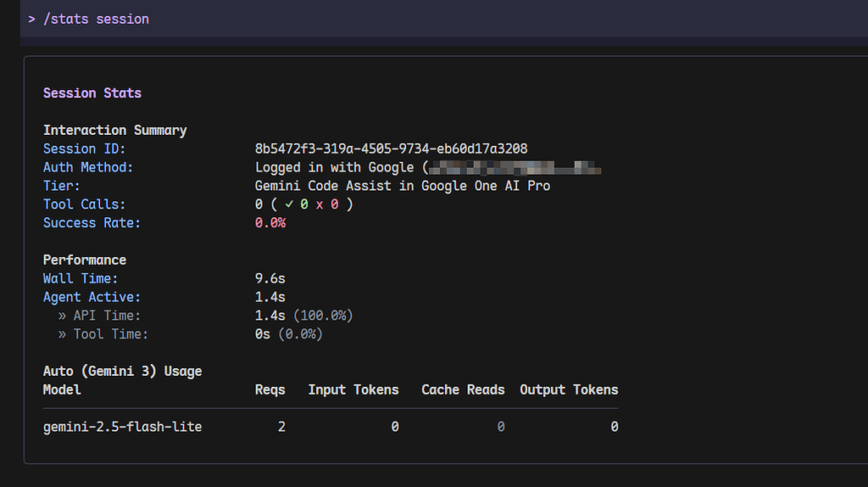Click the Agent Active '1.4s' value
This screenshot has width=868, height=487.
[x=270, y=298]
